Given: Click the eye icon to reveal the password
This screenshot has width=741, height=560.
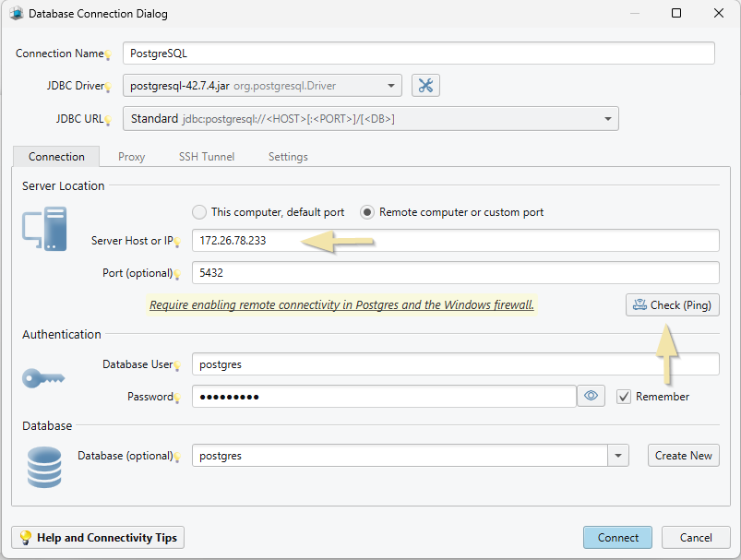Looking at the screenshot, I should (591, 395).
